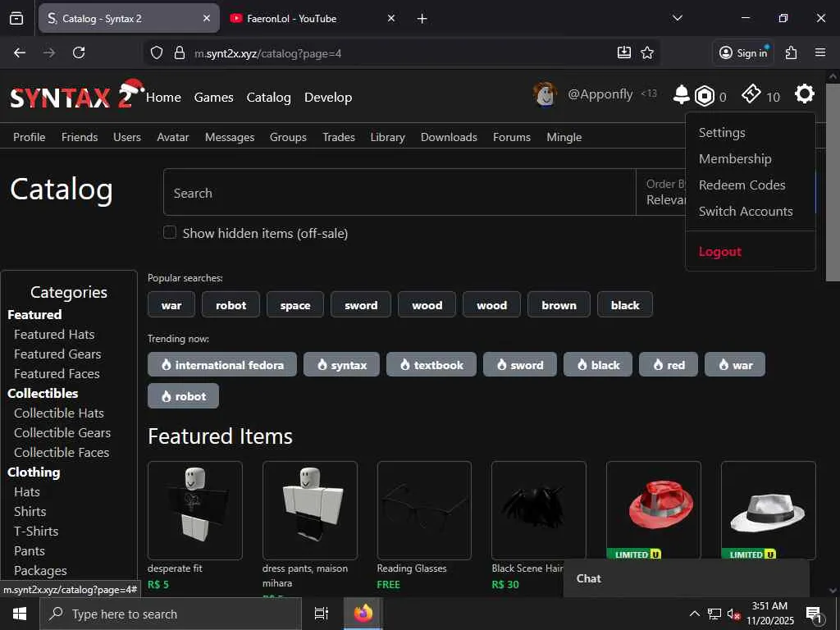840x630 pixels.
Task: Open a new browser tab with plus
Action: pos(422,19)
